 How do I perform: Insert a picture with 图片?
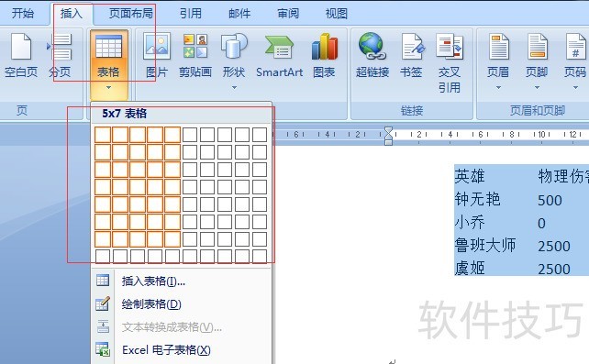[157, 56]
